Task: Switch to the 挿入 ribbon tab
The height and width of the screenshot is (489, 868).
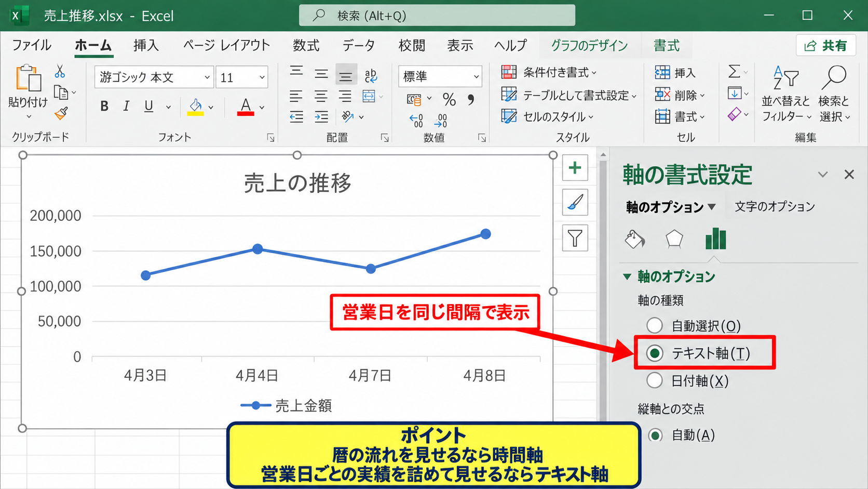Action: tap(146, 46)
